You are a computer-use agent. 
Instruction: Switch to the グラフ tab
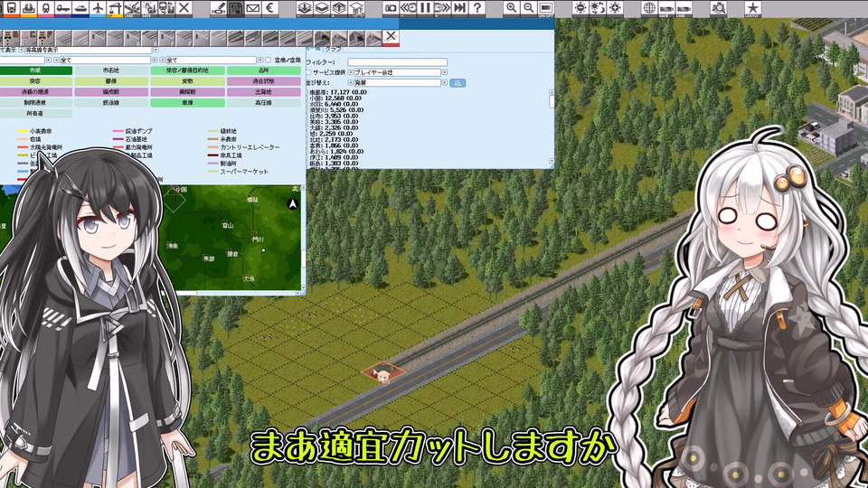click(x=333, y=49)
